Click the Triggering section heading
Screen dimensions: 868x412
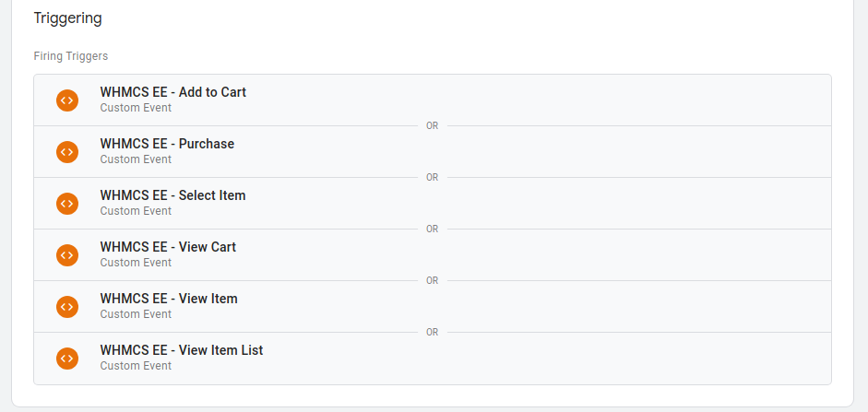click(67, 18)
